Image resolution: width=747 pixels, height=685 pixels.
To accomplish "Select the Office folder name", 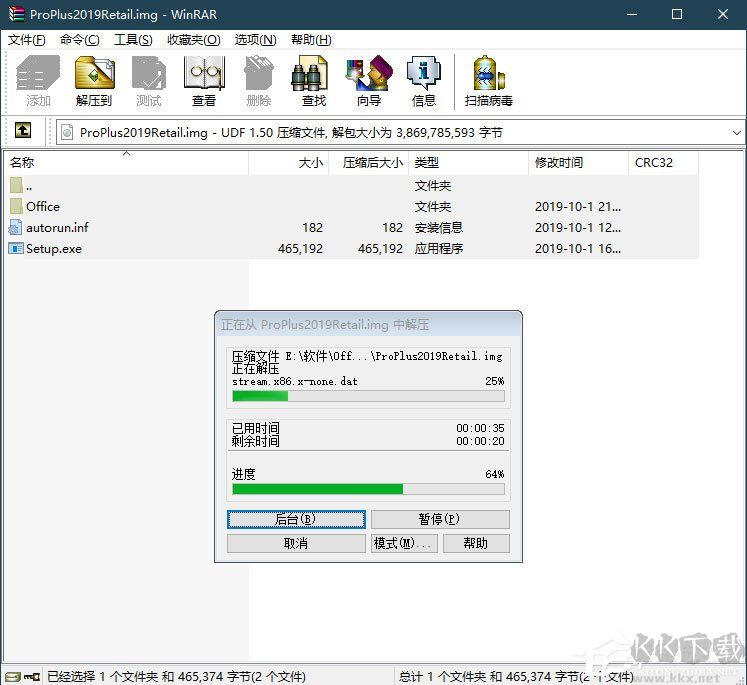I will pyautogui.click(x=43, y=207).
